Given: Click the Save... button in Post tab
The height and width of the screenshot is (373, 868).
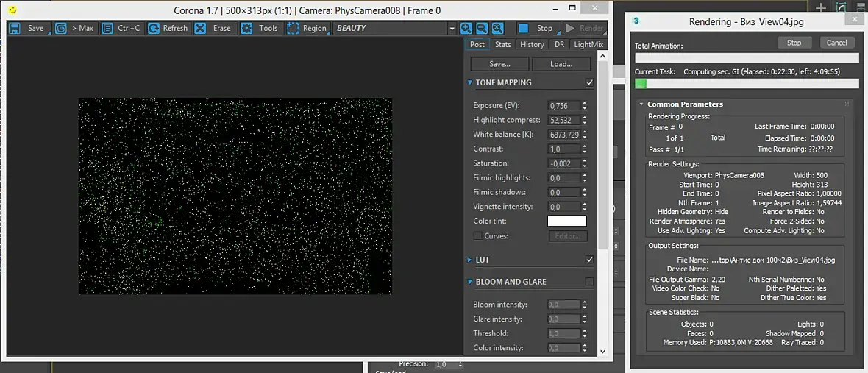Looking at the screenshot, I should click(x=500, y=64).
